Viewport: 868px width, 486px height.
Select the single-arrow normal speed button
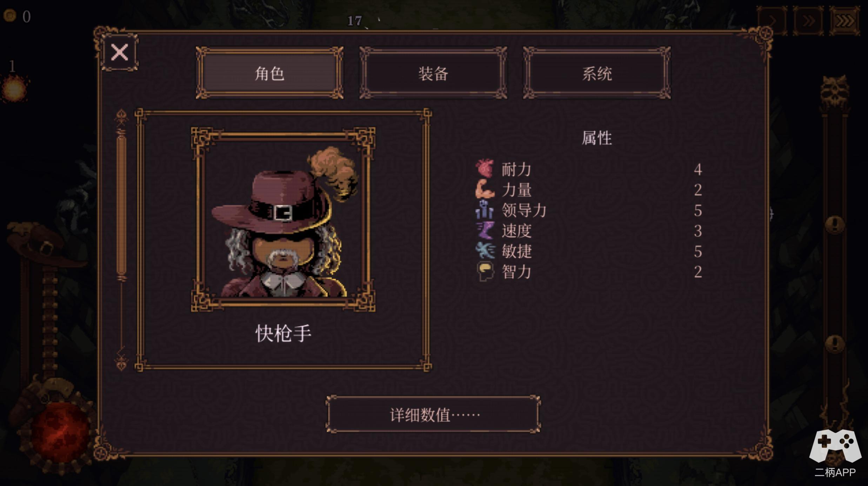[772, 21]
